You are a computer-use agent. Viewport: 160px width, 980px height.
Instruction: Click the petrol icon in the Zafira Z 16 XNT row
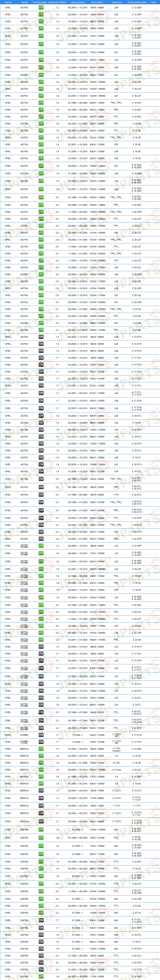41,830
